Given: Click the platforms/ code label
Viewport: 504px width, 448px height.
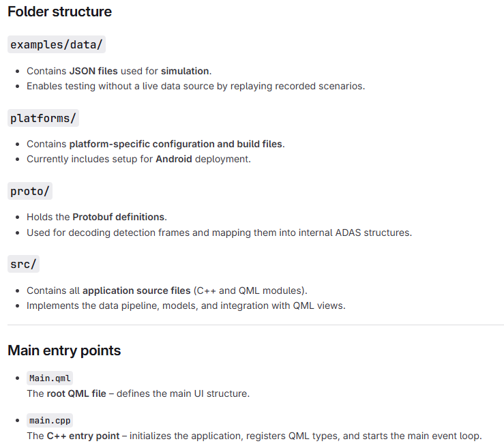Looking at the screenshot, I should [x=43, y=119].
